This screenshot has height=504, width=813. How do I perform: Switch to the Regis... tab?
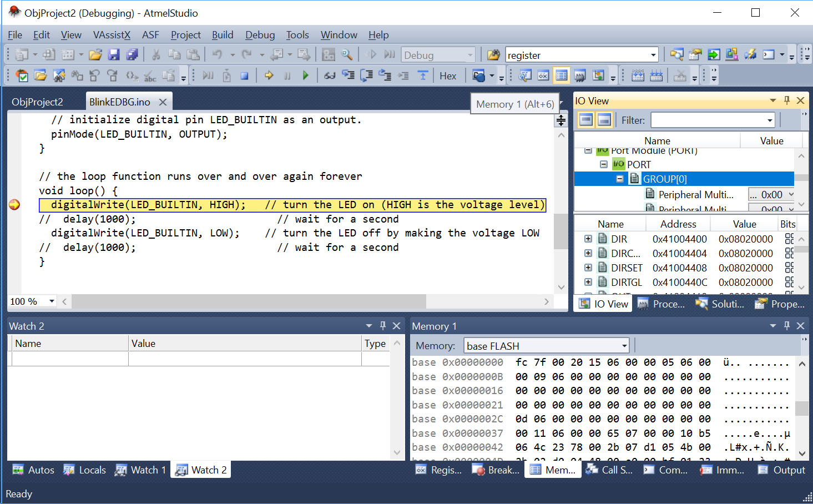pyautogui.click(x=439, y=470)
